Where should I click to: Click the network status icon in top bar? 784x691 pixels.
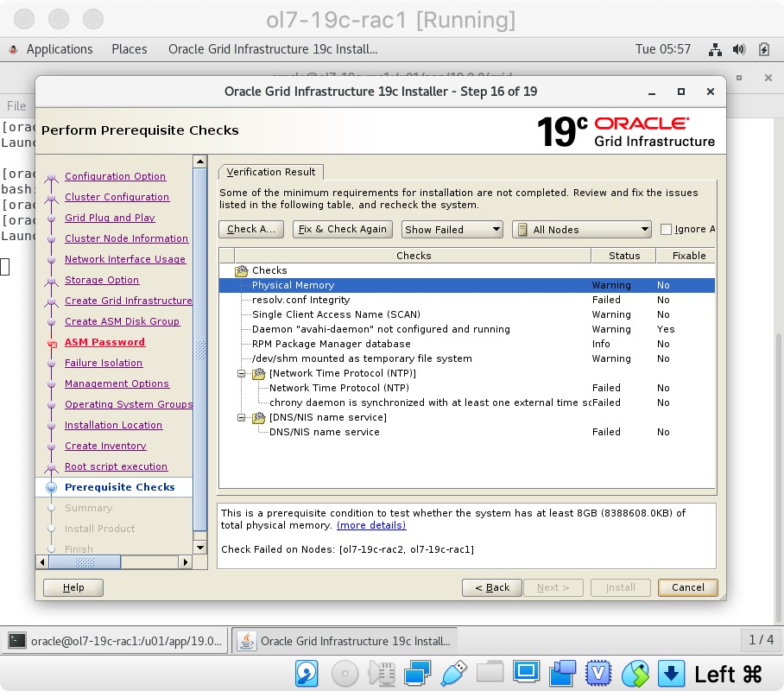point(715,49)
